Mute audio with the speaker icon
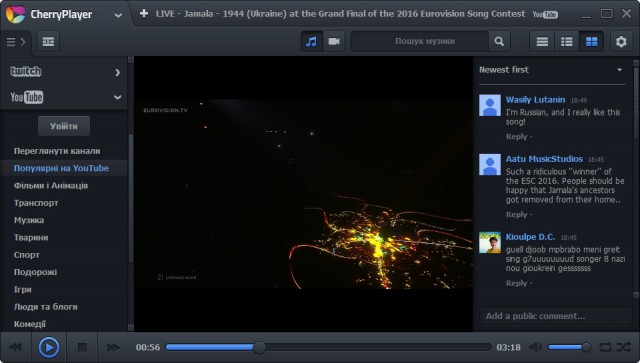Image resolution: width=640 pixels, height=363 pixels. [536, 347]
